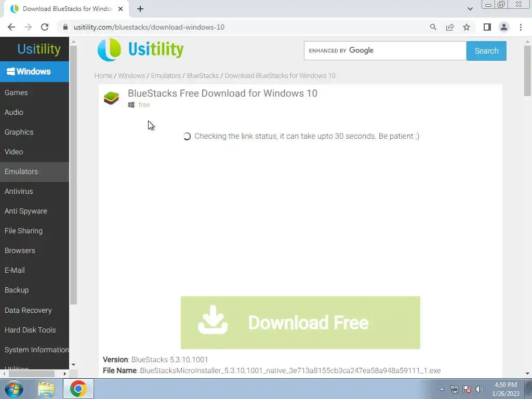532x399 pixels.
Task: Click the Windows platform icon beside free
Action: click(x=131, y=105)
